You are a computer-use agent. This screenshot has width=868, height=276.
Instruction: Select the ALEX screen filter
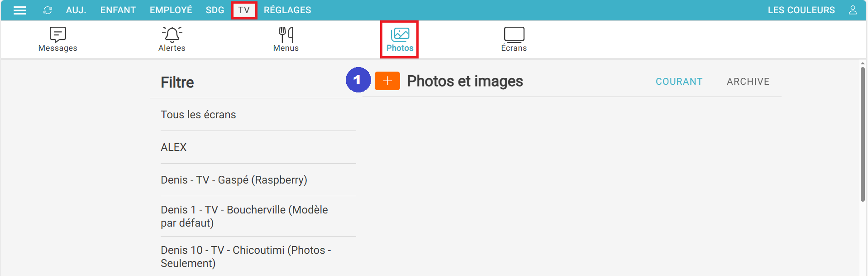(x=174, y=147)
